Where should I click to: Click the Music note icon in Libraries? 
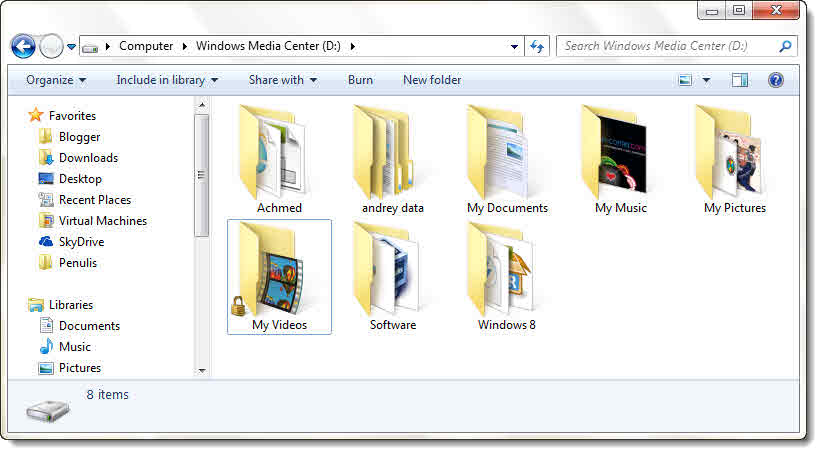[46, 346]
